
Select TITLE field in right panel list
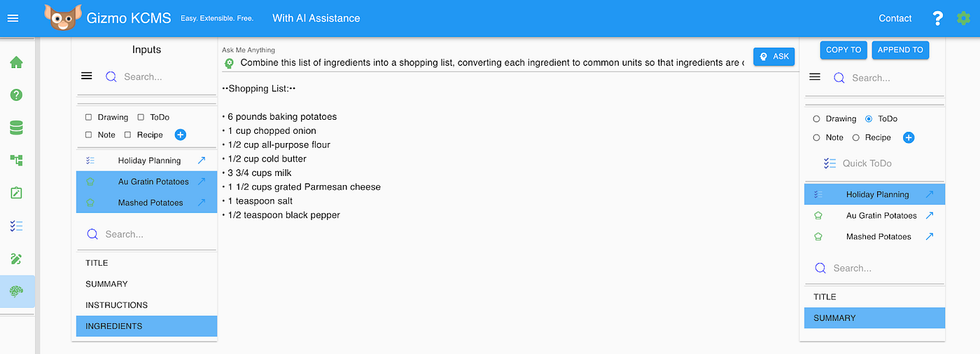[825, 297]
